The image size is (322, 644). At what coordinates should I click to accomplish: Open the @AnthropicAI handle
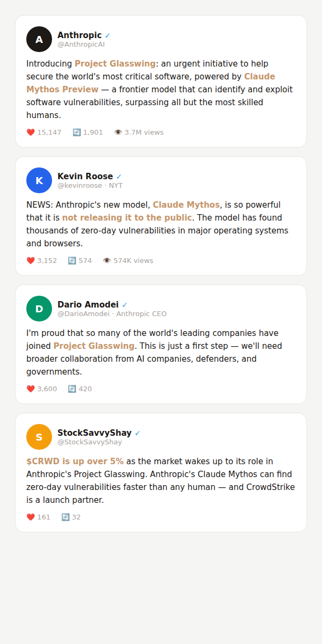point(81,45)
